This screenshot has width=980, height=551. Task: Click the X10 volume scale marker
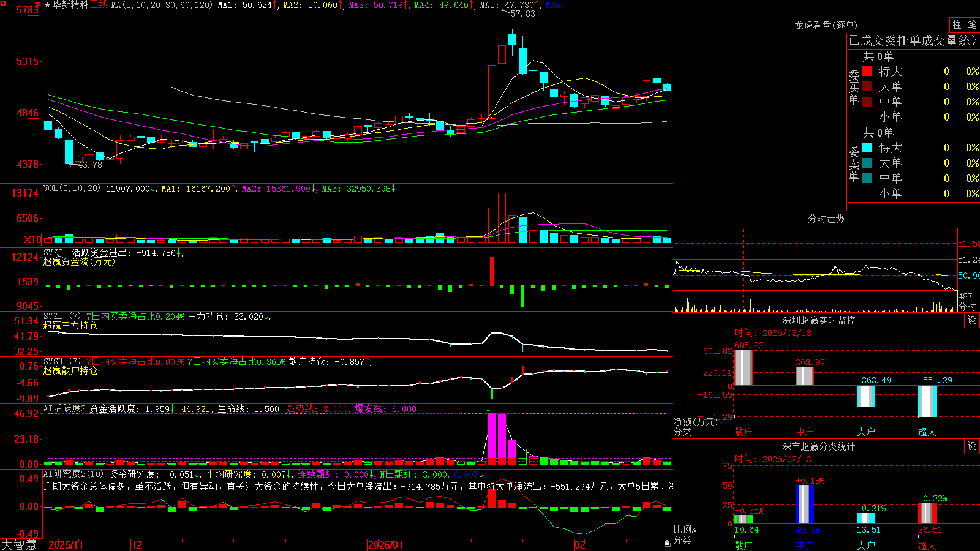click(32, 239)
